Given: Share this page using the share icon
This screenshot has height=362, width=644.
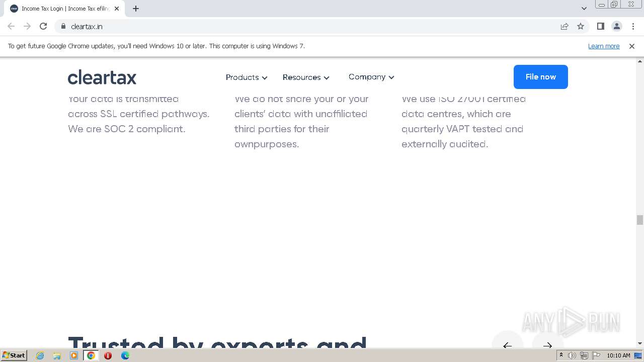Looking at the screenshot, I should click(565, 26).
